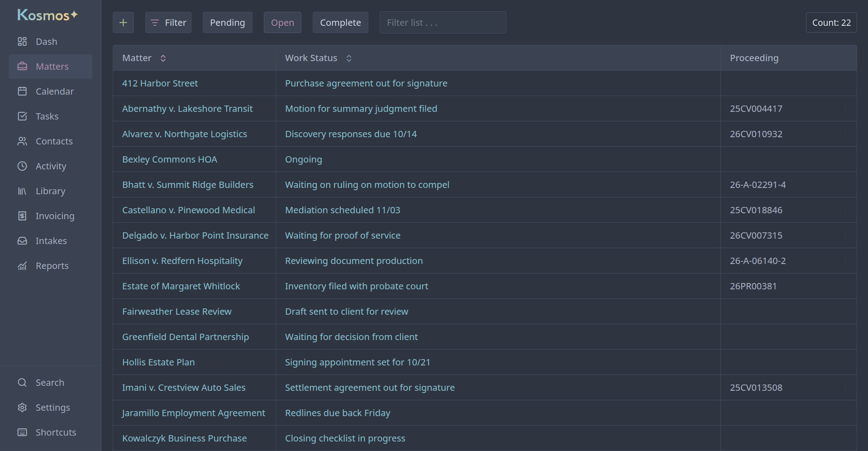Click proceeding number 26CV010932
Viewport: 868px width, 451px height.
point(756,134)
